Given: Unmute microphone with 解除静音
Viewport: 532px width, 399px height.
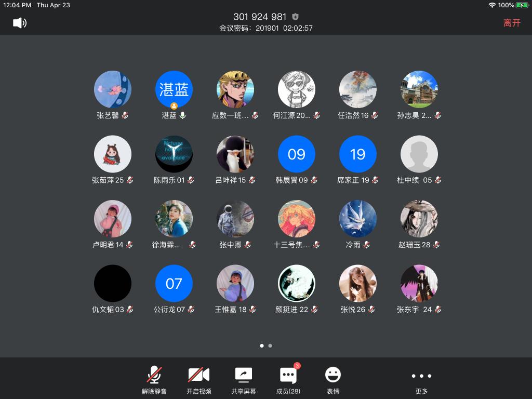Looking at the screenshot, I should tap(154, 380).
